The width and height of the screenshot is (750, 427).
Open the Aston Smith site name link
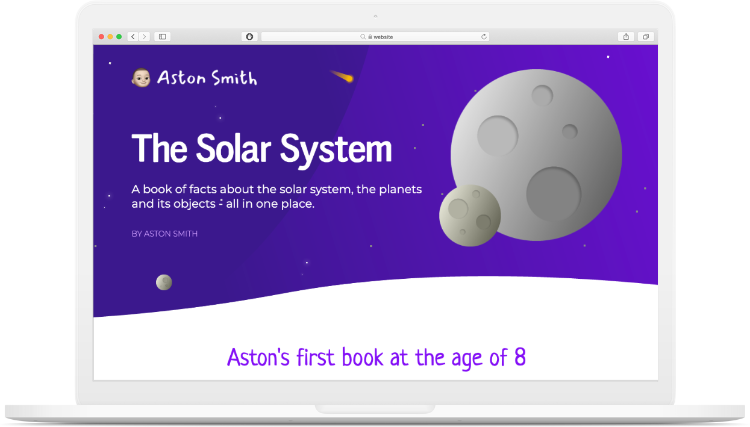tap(207, 77)
